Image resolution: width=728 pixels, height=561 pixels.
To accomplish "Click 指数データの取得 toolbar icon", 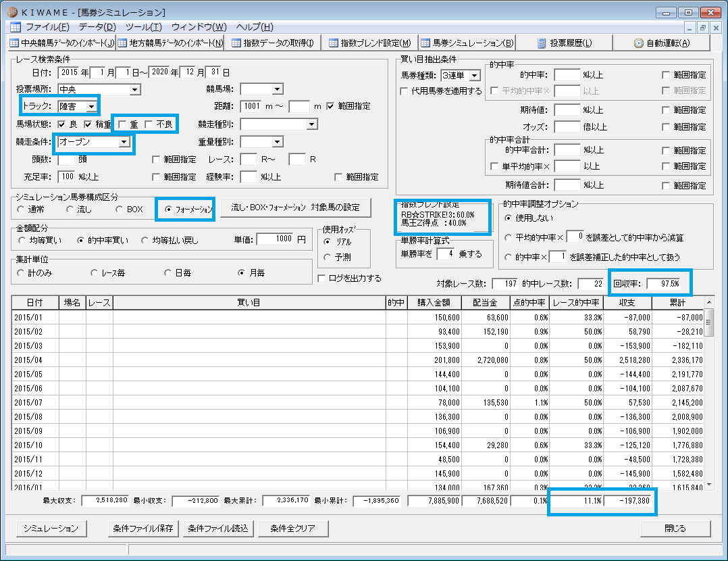I will 236,43.
